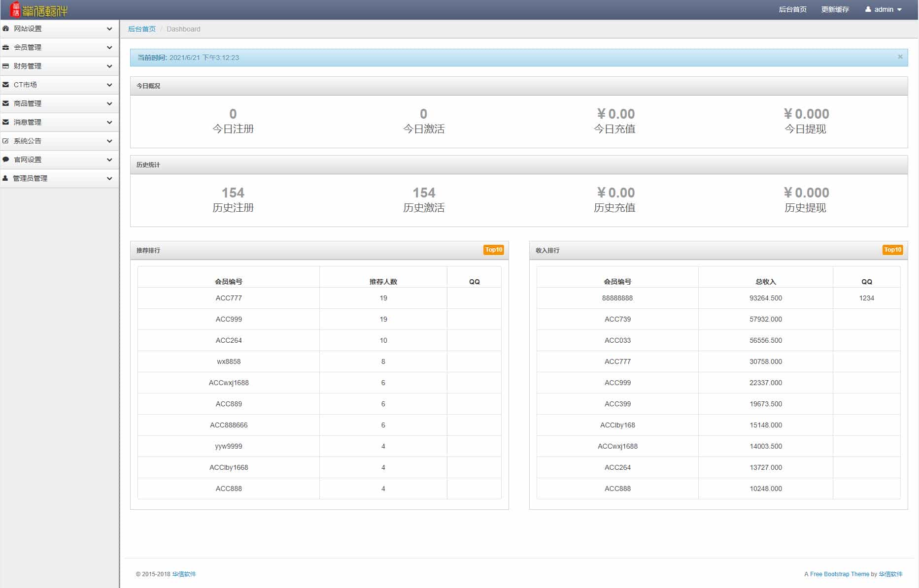The width and height of the screenshot is (919, 588).
Task: Click the edit icon beside 系统公告
Action: tap(6, 141)
